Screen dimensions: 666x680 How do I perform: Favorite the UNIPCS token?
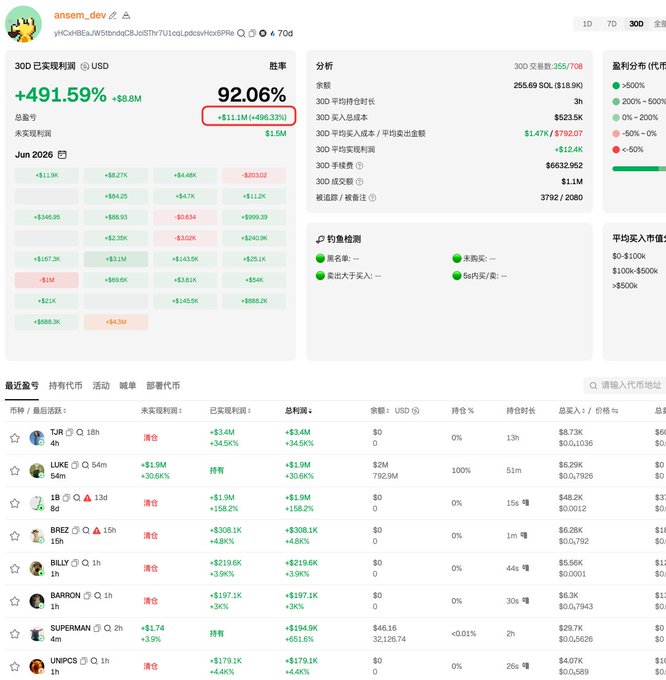pyautogui.click(x=15, y=666)
